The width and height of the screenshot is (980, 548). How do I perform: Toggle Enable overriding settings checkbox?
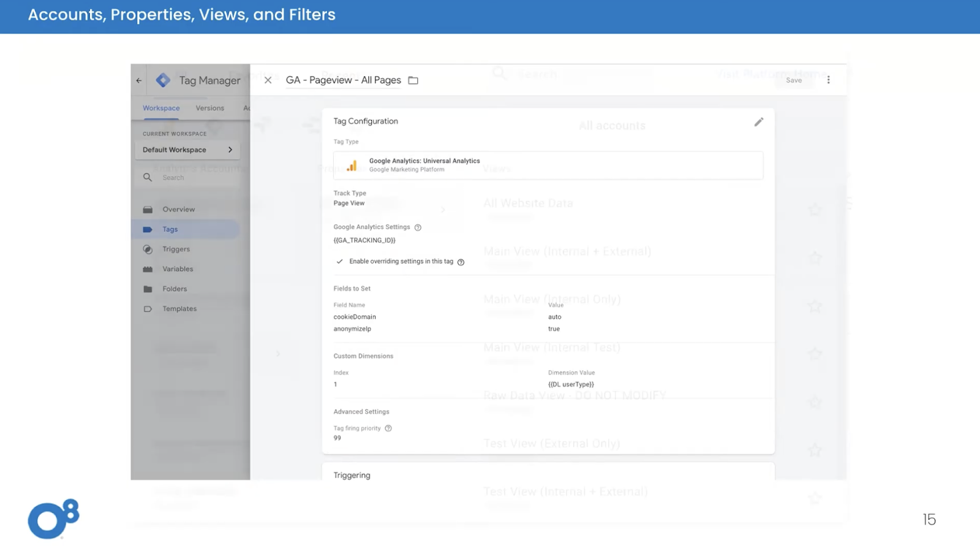click(x=339, y=261)
